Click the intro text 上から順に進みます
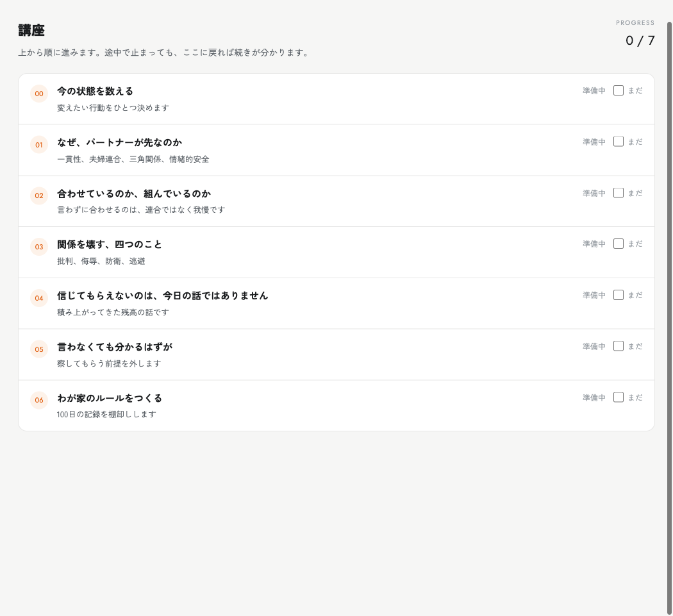 [x=164, y=53]
